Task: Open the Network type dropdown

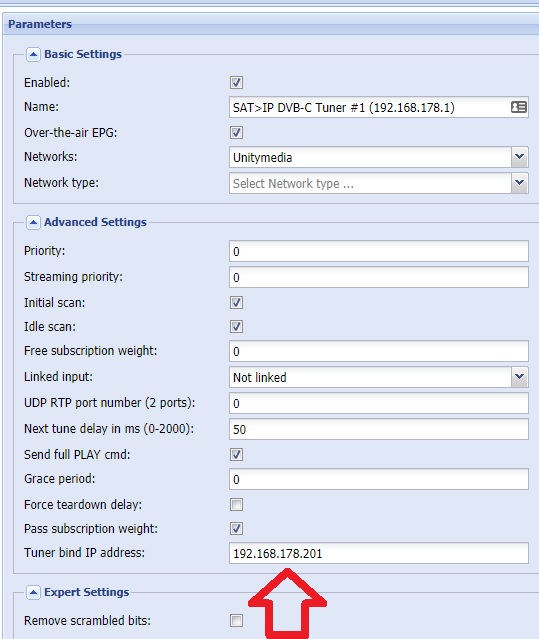Action: pyautogui.click(x=519, y=183)
